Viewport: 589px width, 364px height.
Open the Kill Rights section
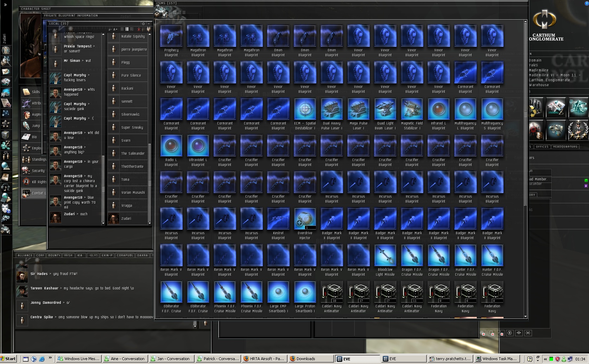tap(34, 182)
